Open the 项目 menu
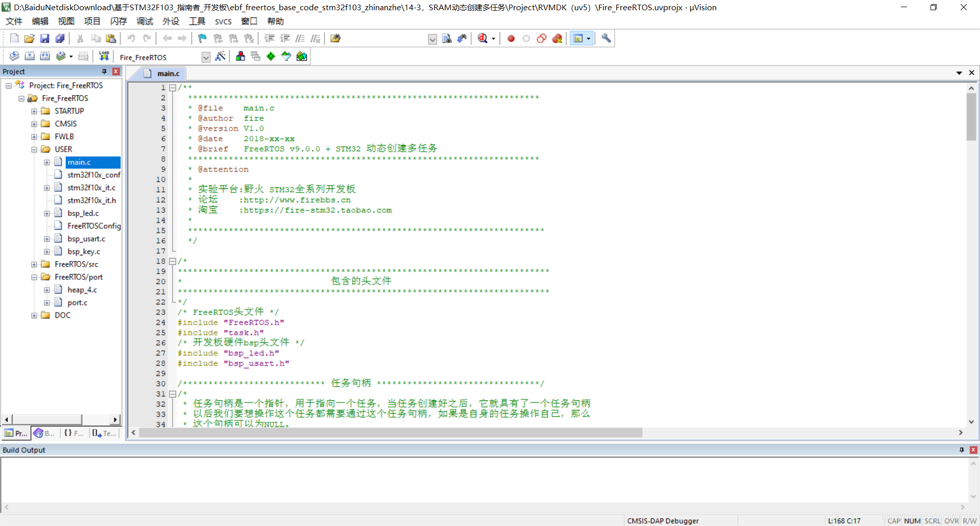Screen dimensions: 980x526 point(92,21)
